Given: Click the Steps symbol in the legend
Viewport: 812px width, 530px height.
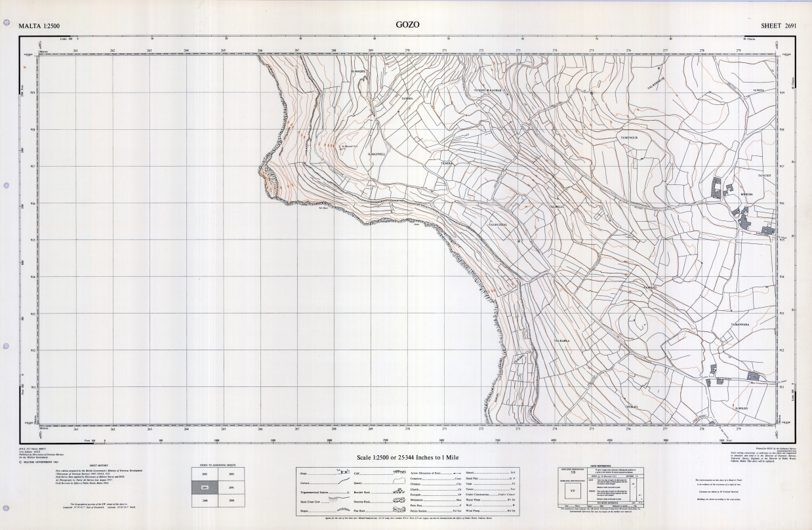Looking at the screenshot, I should (x=342, y=472).
